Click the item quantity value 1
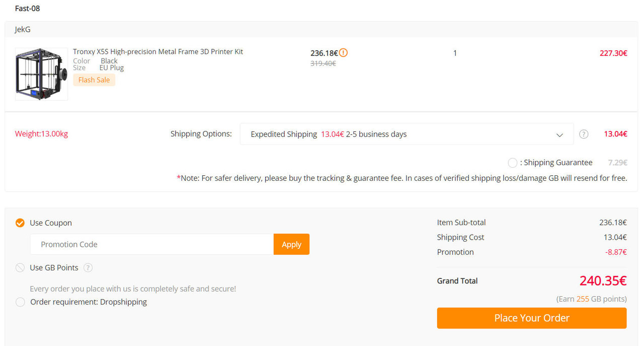Image resolution: width=644 pixels, height=346 pixels. (455, 53)
